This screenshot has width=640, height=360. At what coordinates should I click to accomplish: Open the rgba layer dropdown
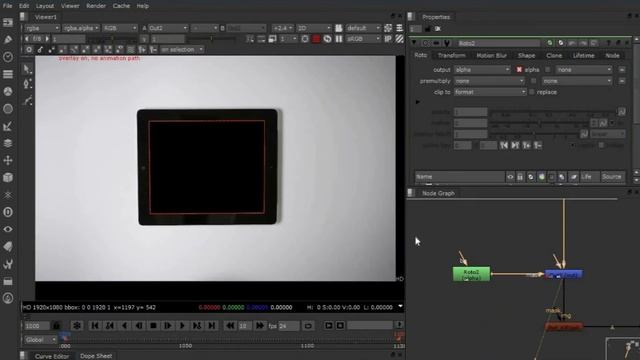42,28
